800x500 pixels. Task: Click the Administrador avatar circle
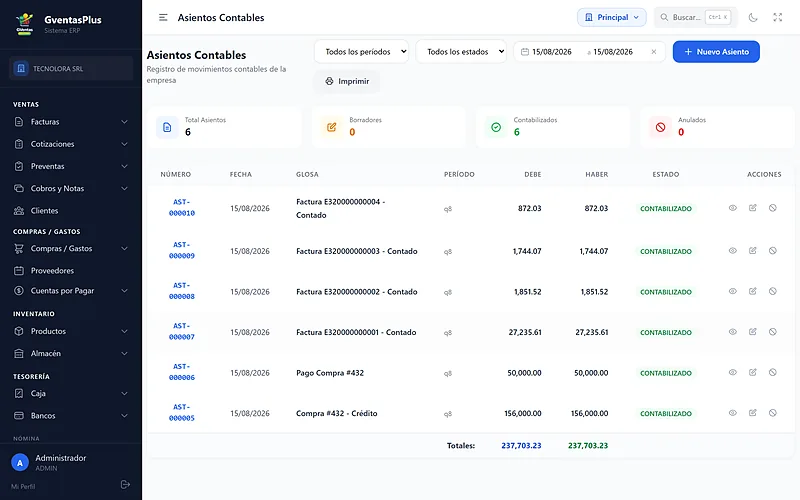pyautogui.click(x=20, y=463)
